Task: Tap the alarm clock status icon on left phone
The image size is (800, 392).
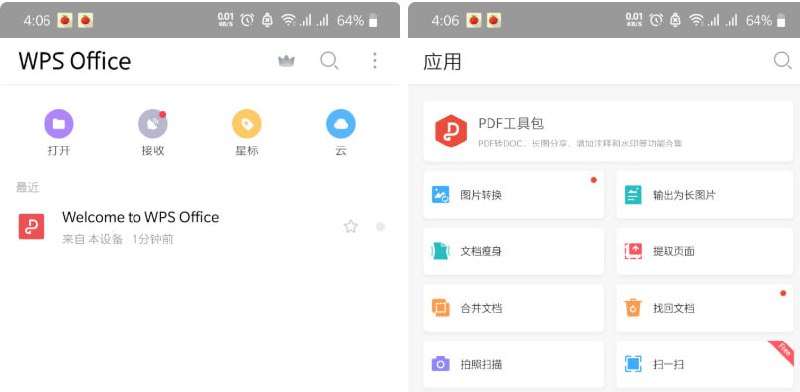Action: (248, 20)
